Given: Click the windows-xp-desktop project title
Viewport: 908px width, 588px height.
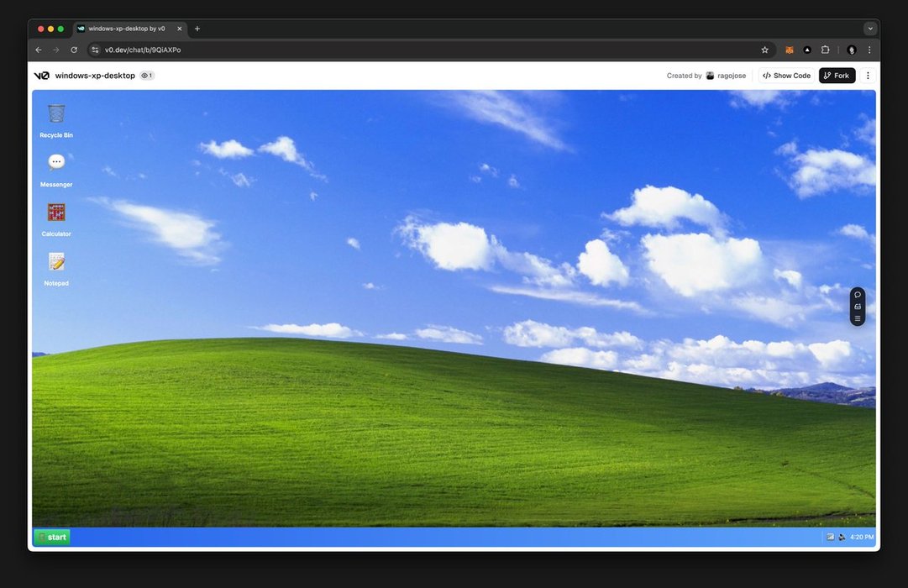Looking at the screenshot, I should [x=95, y=76].
